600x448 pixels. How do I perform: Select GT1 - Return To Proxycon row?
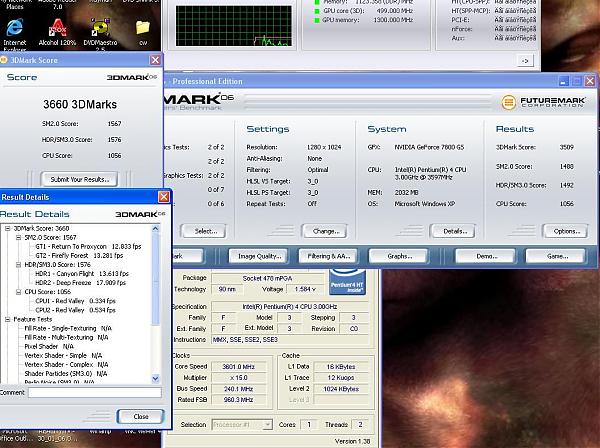(x=88, y=246)
